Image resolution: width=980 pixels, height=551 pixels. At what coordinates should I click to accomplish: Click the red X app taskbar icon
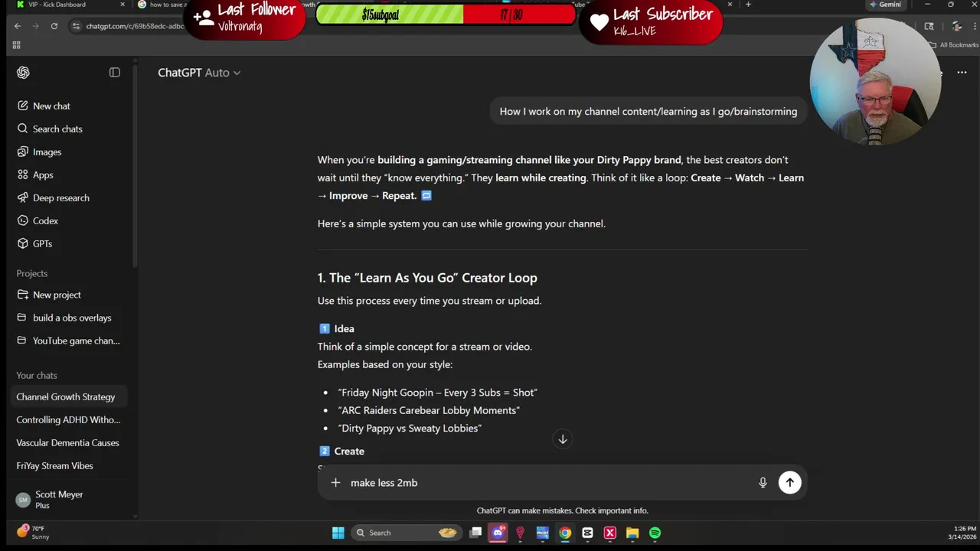(x=610, y=533)
